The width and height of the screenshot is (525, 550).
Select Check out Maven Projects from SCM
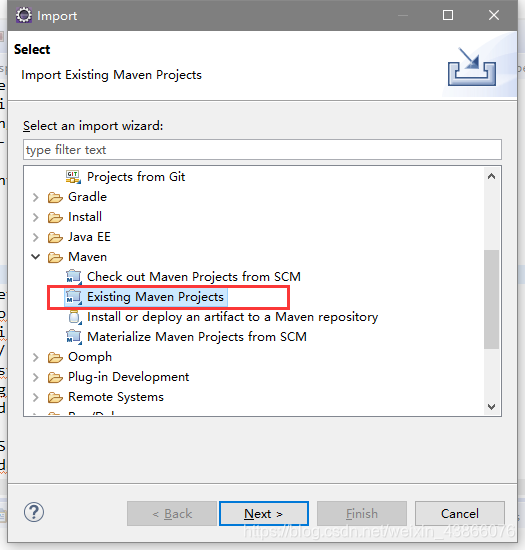pyautogui.click(x=194, y=277)
